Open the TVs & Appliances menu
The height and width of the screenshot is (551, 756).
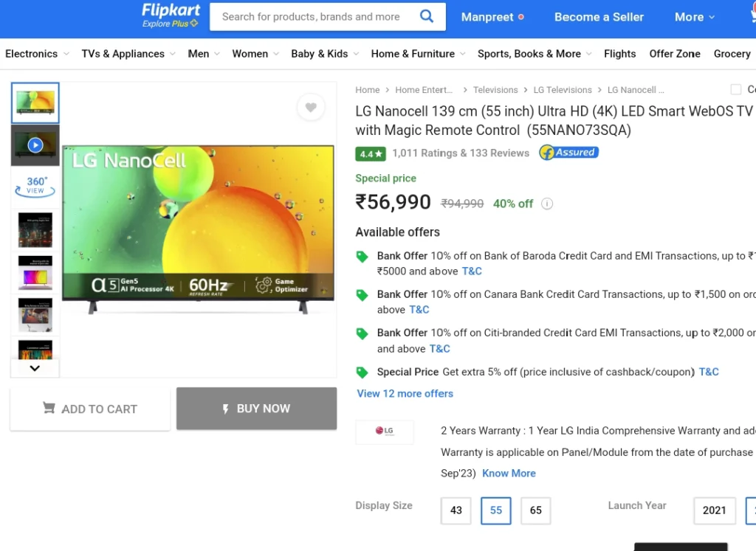pyautogui.click(x=128, y=54)
